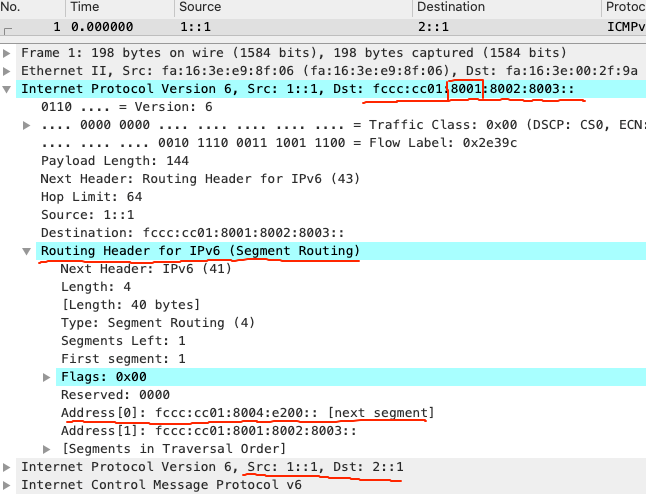Screen dimensions: 646x501
Task: Select the Destination: fccc:cc01:8001:8002:8003:: field
Action: 192,233
